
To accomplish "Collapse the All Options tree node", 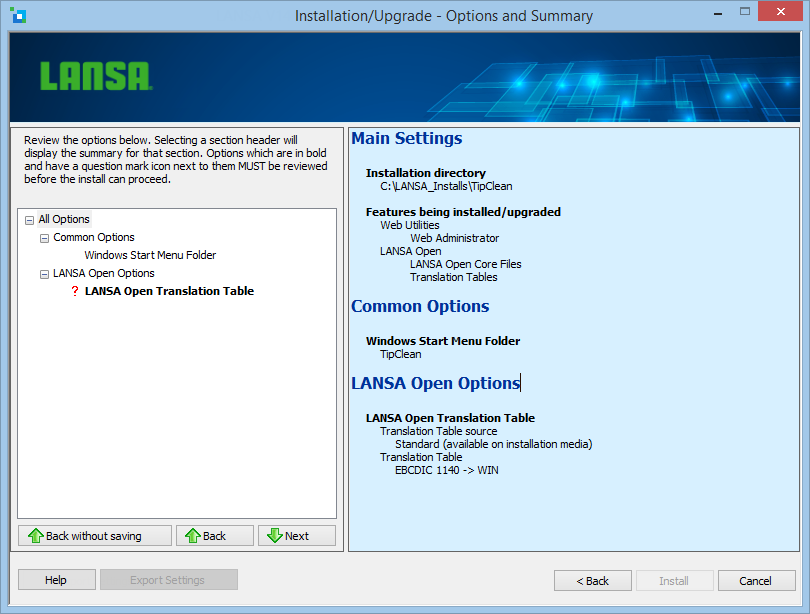I will coord(29,220).
